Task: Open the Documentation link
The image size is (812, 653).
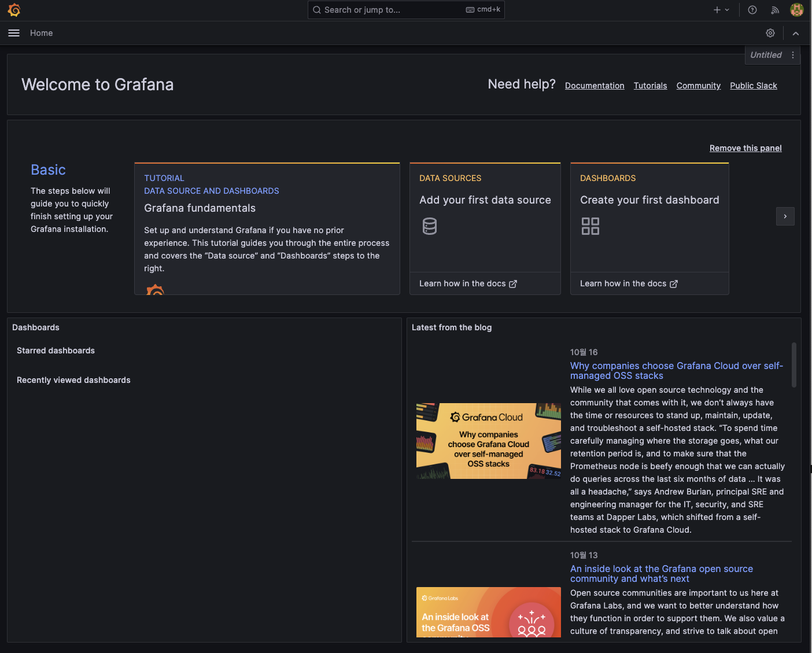Action: pyautogui.click(x=595, y=86)
